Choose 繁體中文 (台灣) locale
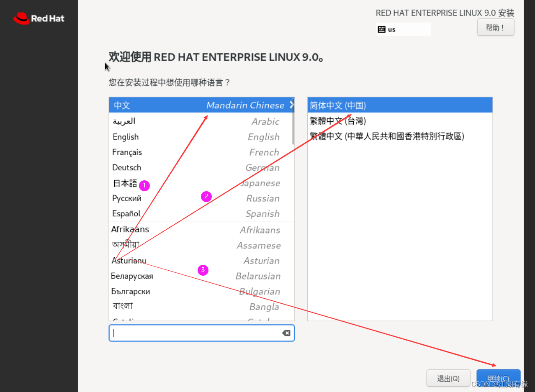The width and height of the screenshot is (535, 392). click(x=338, y=120)
